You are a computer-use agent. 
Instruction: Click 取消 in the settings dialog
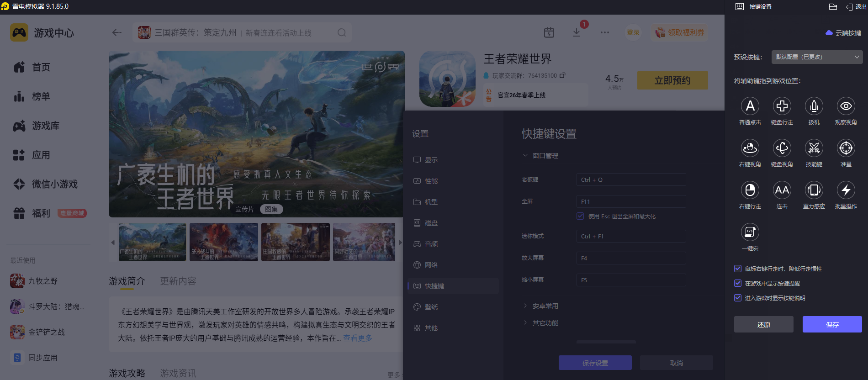[677, 363]
